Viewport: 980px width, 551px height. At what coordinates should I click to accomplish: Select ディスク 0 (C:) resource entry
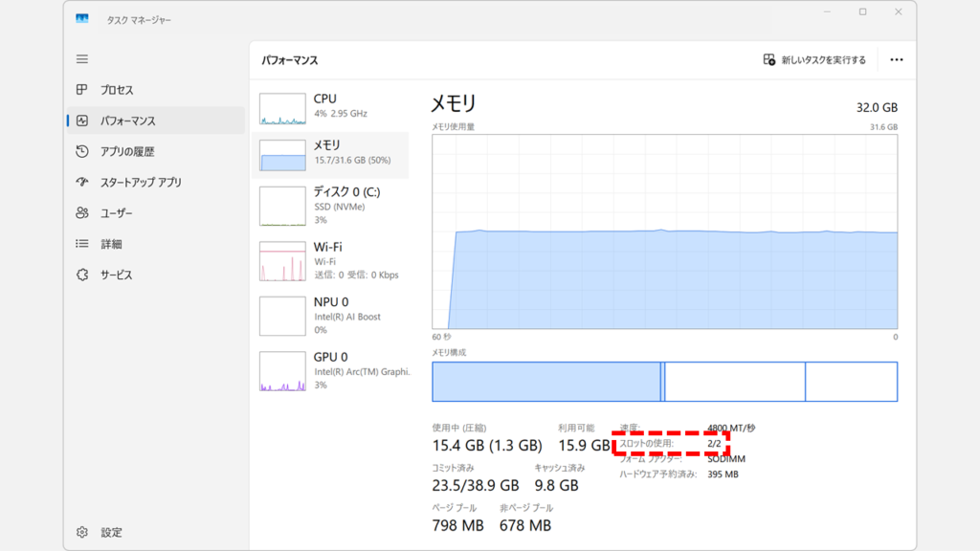tap(331, 206)
